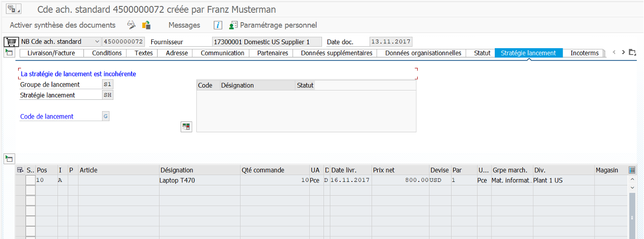Click the display/change glasses-pencil icon
This screenshot has width=644, height=239.
131,25
